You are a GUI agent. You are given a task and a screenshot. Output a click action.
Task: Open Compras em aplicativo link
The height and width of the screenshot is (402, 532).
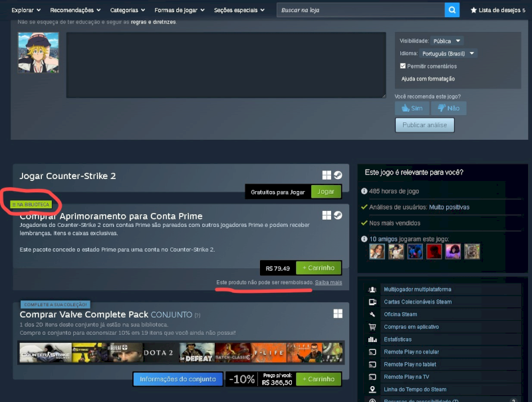[x=411, y=327]
